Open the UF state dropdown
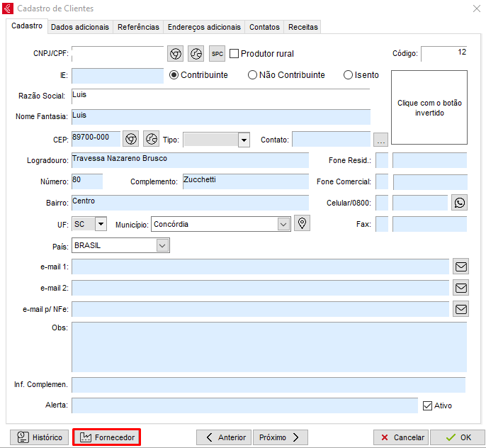 101,224
